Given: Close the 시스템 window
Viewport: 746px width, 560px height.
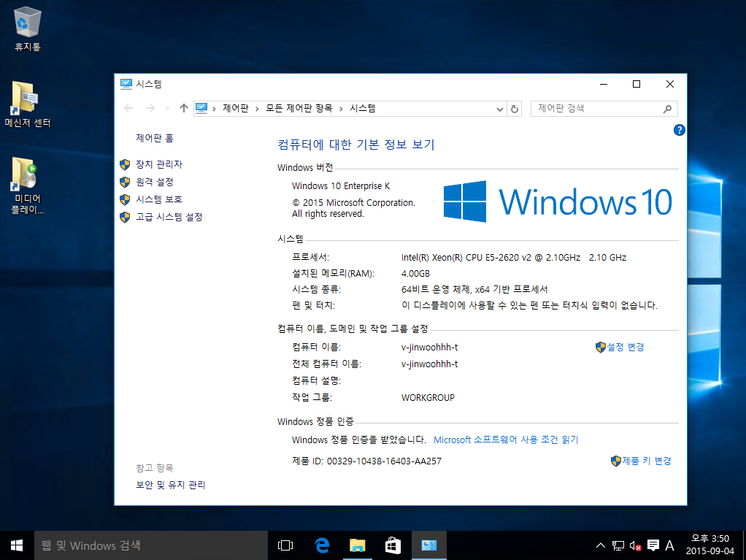Looking at the screenshot, I should pyautogui.click(x=670, y=84).
